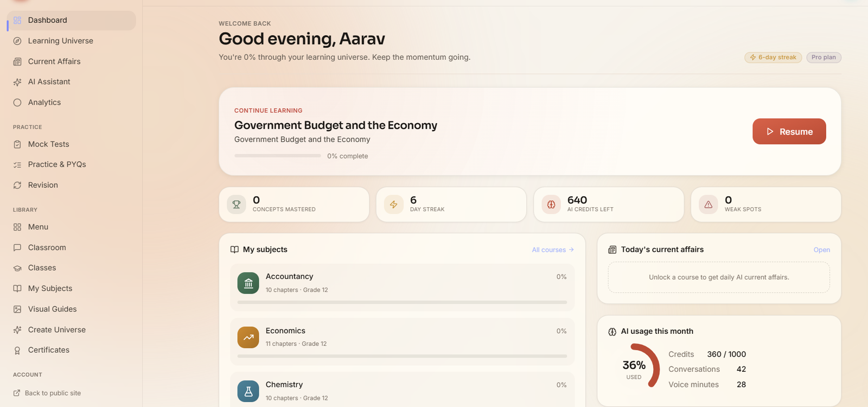Open the Dashboard grid icon
868x407 pixels.
pos(17,20)
